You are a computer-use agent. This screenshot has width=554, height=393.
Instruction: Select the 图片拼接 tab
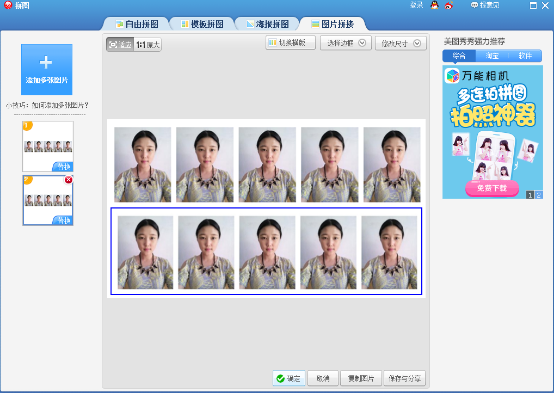click(x=332, y=24)
